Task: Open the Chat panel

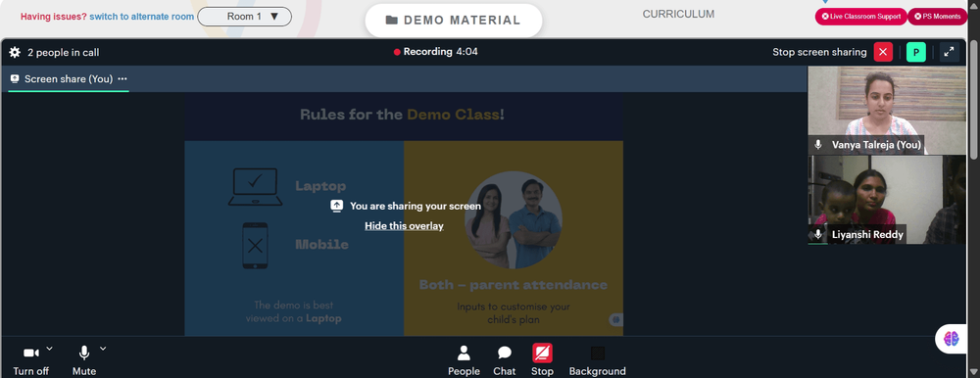Action: tap(505, 360)
